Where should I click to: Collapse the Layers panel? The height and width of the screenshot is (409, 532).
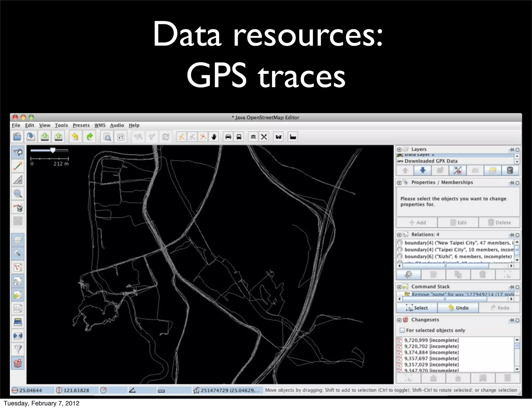(x=399, y=150)
